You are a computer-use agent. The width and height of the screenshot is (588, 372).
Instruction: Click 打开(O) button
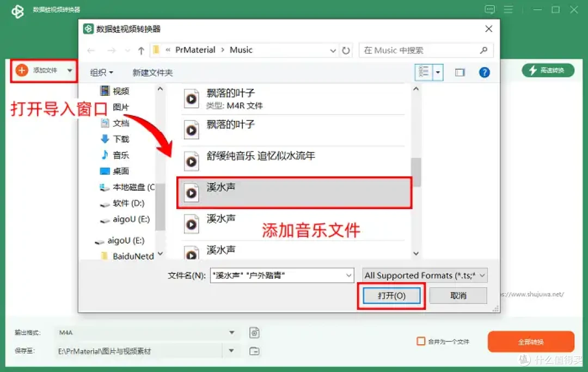tap(391, 296)
